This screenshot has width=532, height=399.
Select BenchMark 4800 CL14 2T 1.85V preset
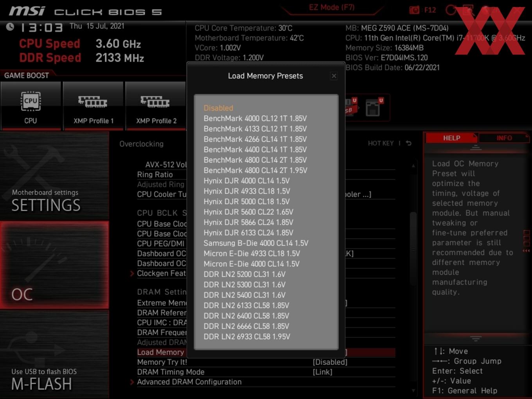(x=255, y=160)
